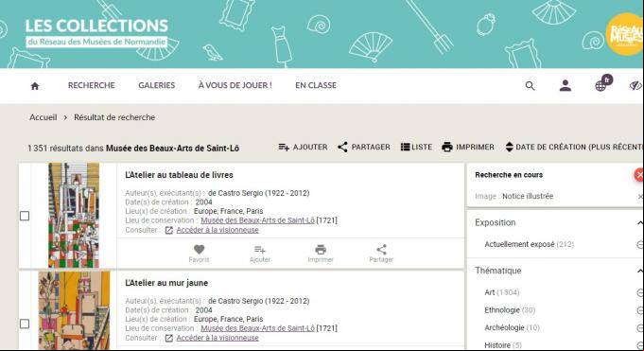Switch results to Liste view
Image resolution: width=644 pixels, height=351 pixels.
point(416,148)
